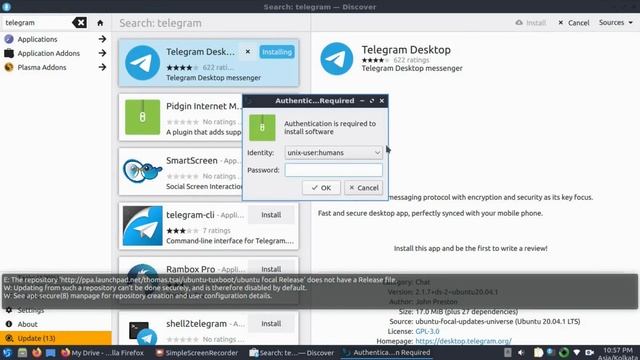640x360 pixels.
Task: Switch to SimpleScreenRecorder in taskbar
Action: [x=197, y=353]
